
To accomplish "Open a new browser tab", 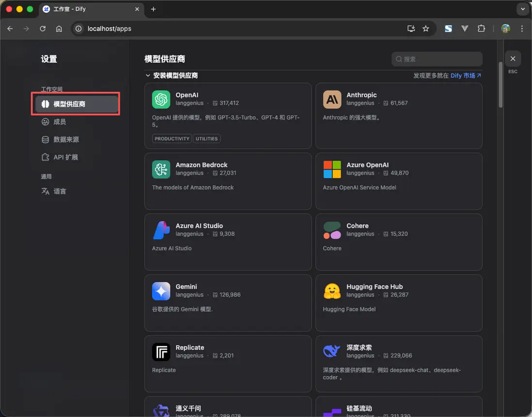I will 154,9.
